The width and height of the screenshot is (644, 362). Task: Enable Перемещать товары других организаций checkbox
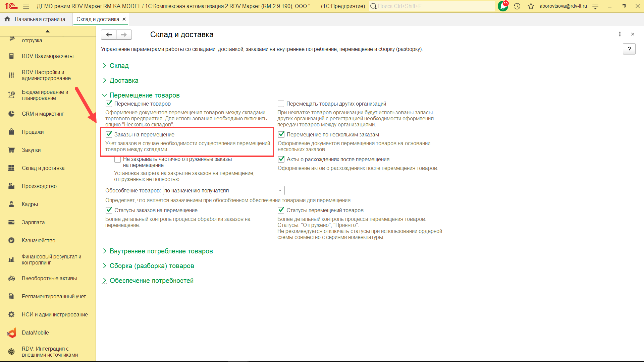click(x=281, y=104)
